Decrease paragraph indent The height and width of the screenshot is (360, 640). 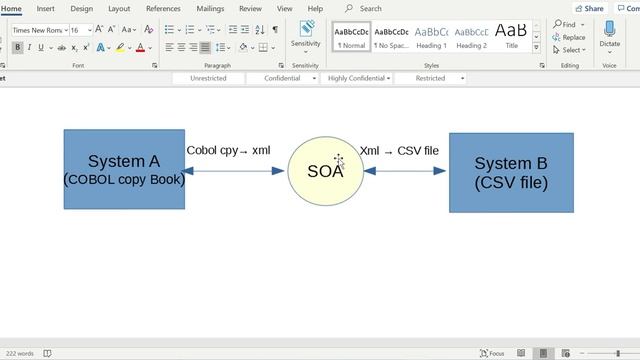(x=233, y=29)
